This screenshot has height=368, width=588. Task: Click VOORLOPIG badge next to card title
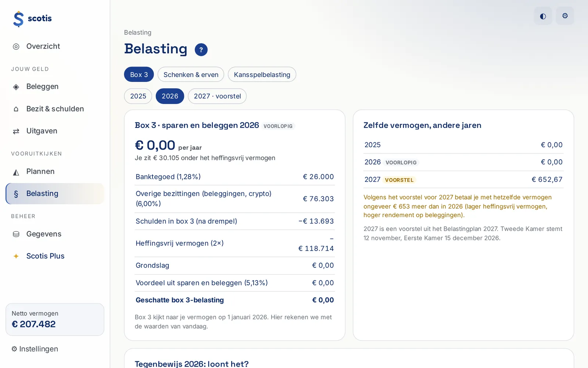(278, 126)
